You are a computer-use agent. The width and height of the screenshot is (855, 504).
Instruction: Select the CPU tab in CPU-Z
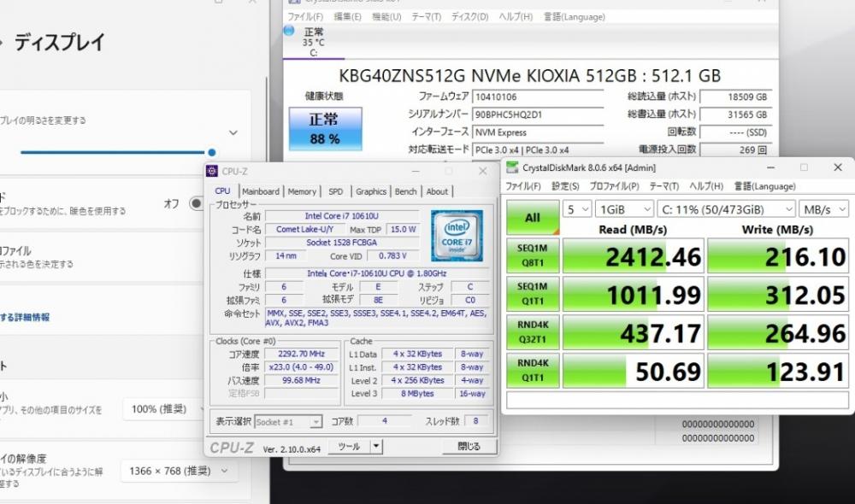[x=222, y=190]
